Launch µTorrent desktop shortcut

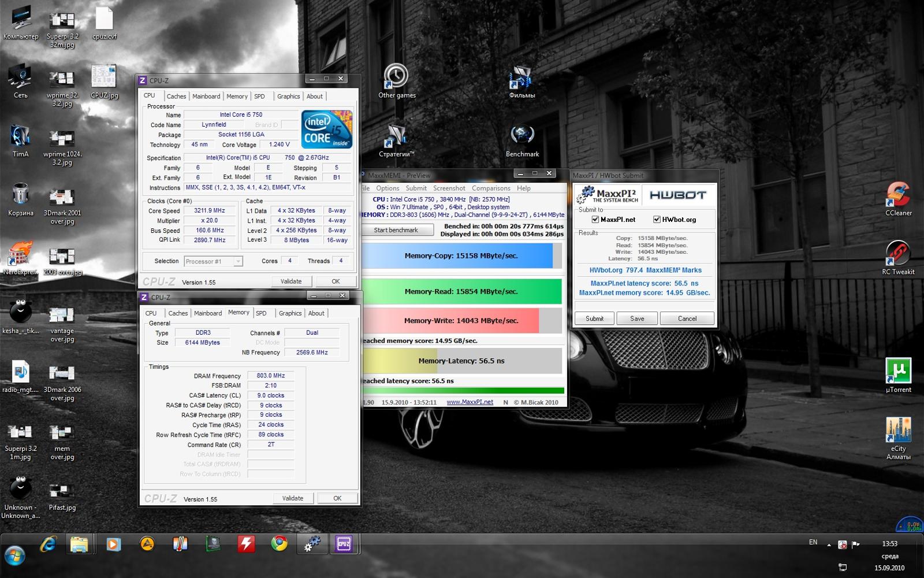click(898, 375)
